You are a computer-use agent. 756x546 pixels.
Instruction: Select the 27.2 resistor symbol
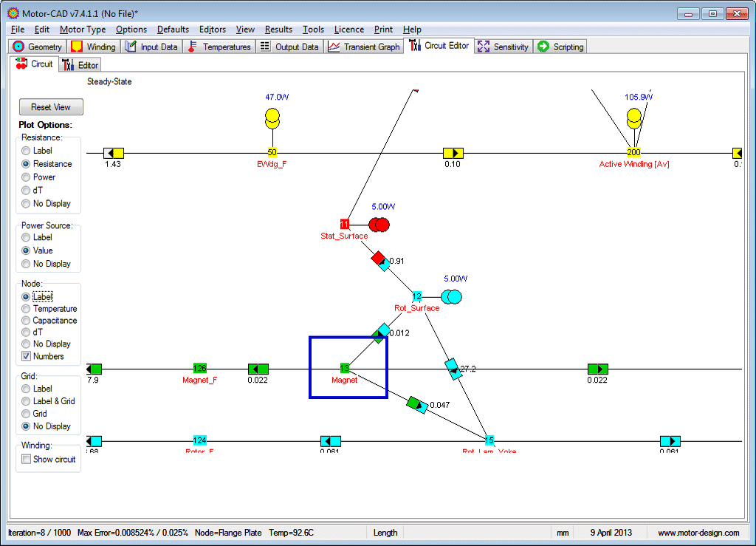tap(453, 369)
